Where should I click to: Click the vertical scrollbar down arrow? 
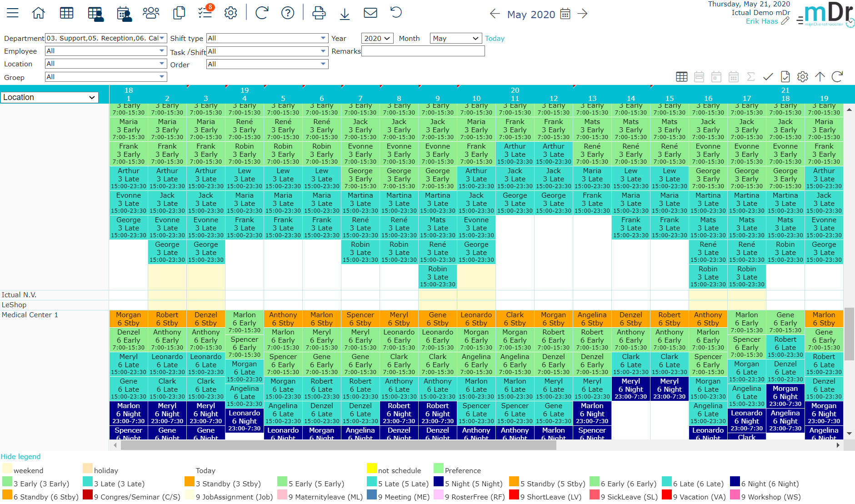click(849, 434)
